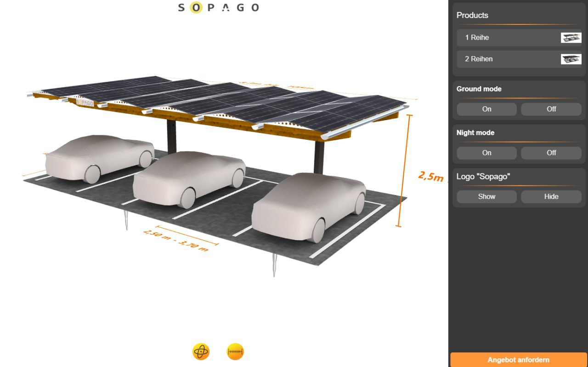The image size is (588, 367).
Task: Select the "2 Reihen" product
Action: [520, 59]
